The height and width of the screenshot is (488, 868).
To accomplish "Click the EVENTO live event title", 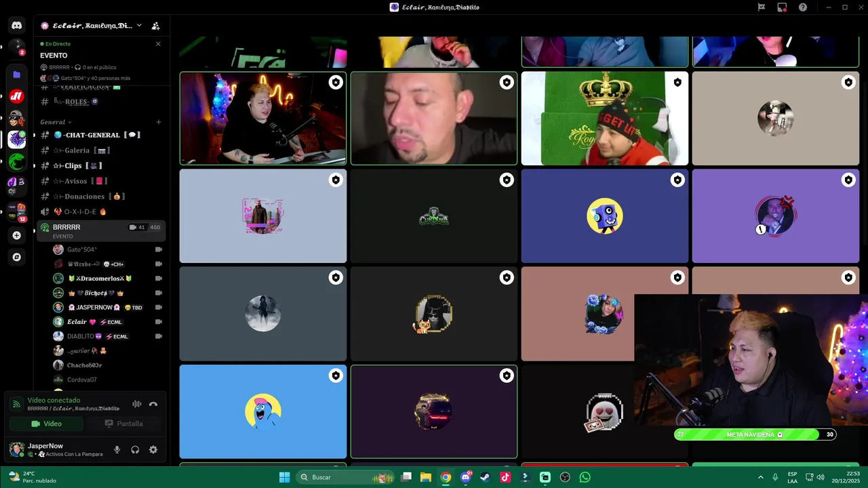I will click(54, 56).
